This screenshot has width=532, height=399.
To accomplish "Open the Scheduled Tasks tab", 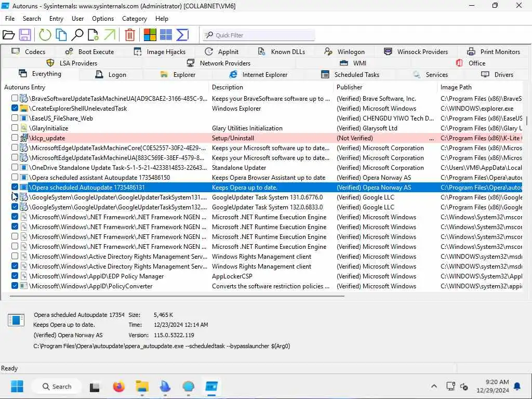I will [350, 75].
